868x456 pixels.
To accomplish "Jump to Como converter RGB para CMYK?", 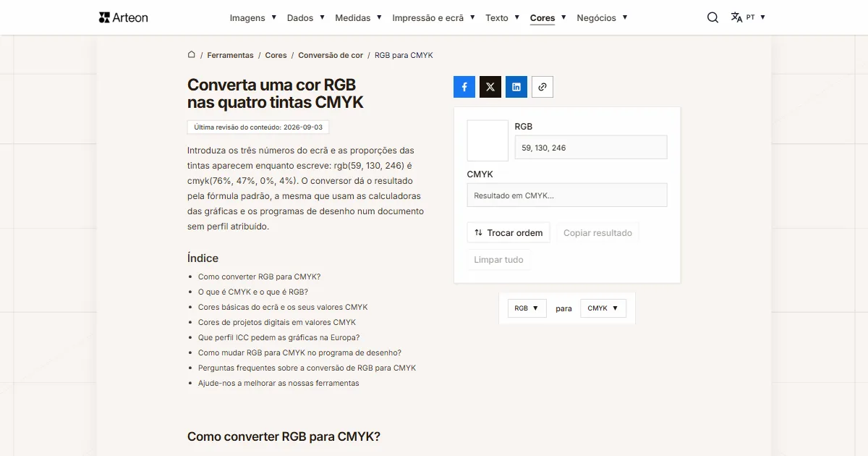I will point(259,276).
